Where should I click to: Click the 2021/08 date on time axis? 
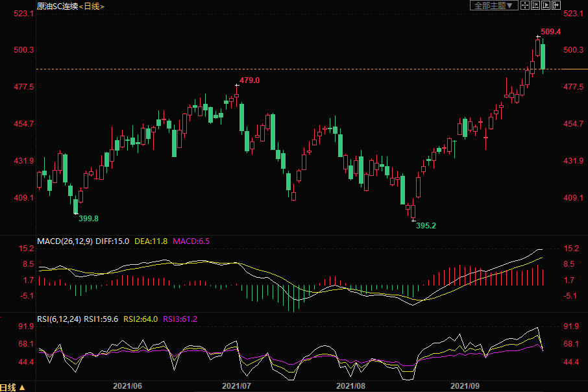350,386
